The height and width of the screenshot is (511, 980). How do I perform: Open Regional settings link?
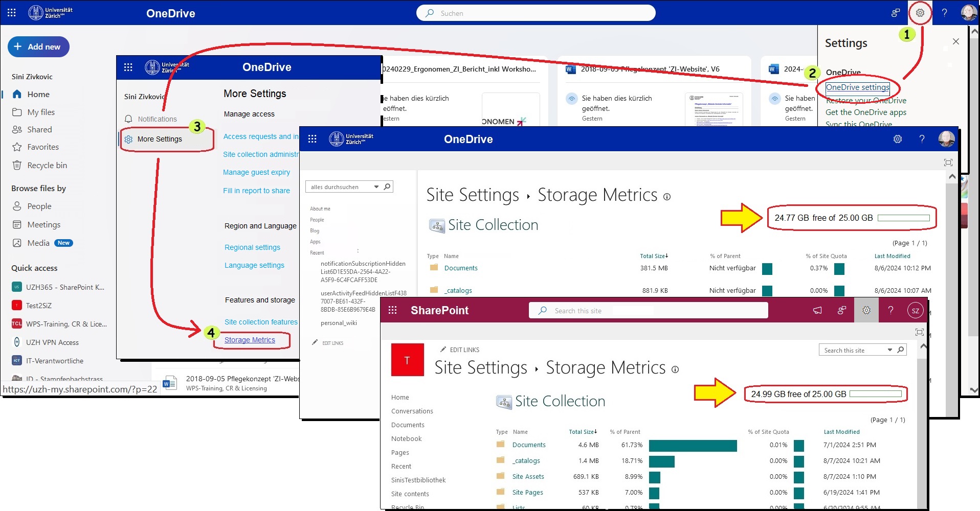pyautogui.click(x=252, y=247)
